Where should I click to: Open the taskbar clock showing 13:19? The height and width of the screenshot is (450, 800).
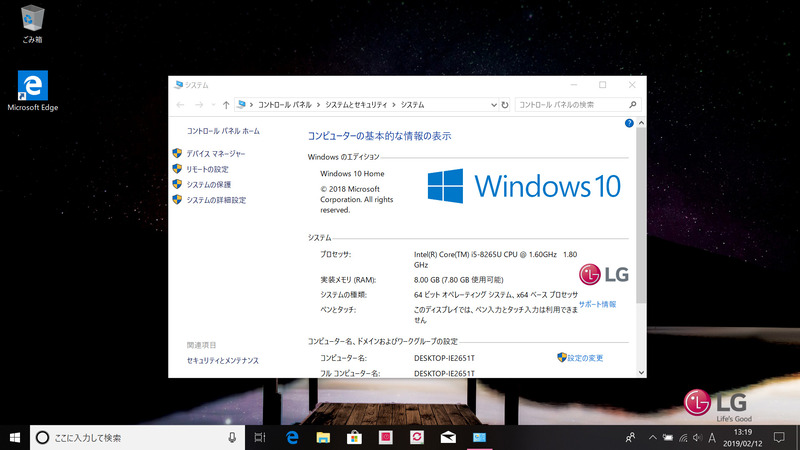click(742, 438)
